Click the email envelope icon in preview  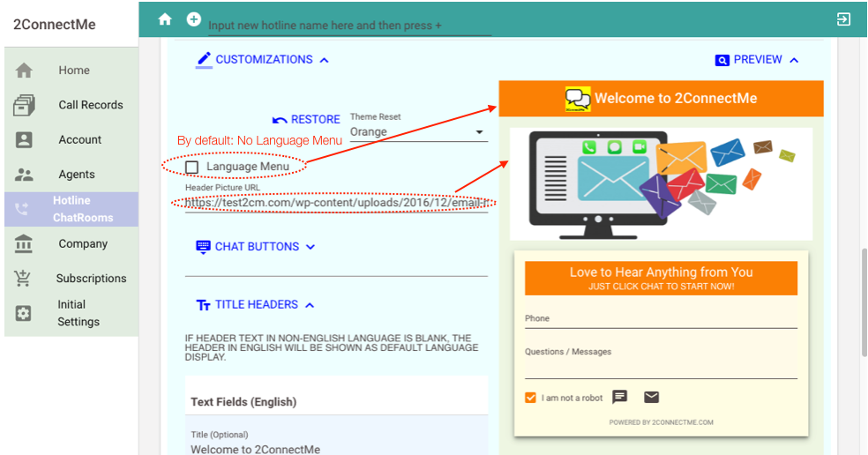click(x=652, y=397)
